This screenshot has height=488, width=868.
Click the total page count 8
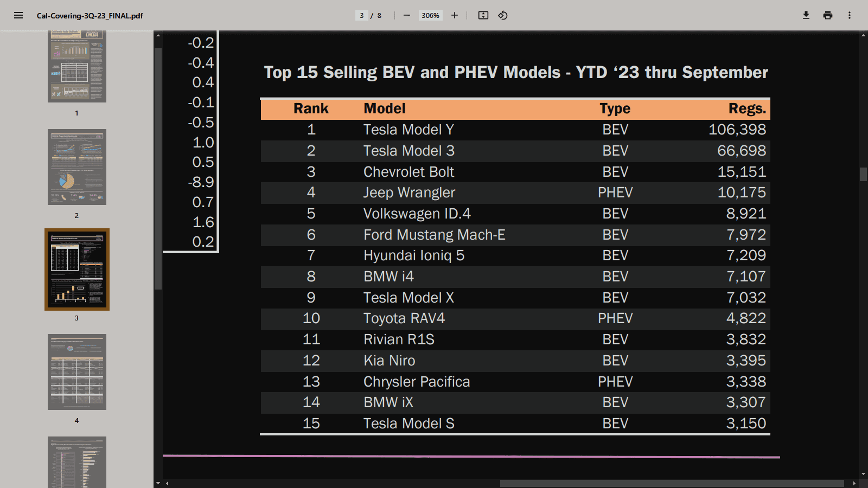379,16
